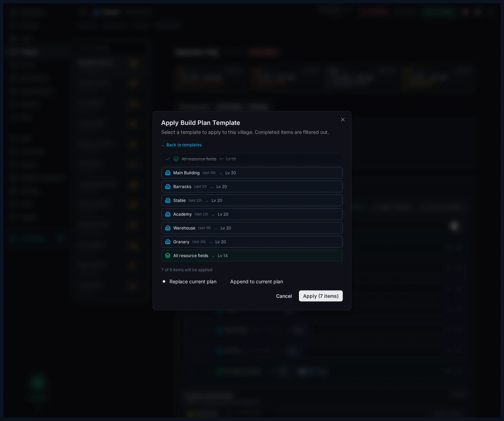Click the Granary building icon
The width and height of the screenshot is (504, 421).
click(x=168, y=242)
